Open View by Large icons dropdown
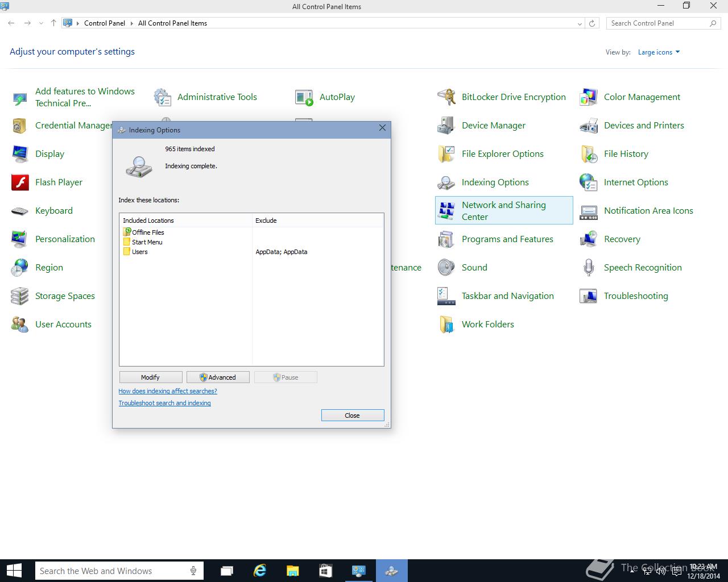This screenshot has width=728, height=582. tap(659, 52)
